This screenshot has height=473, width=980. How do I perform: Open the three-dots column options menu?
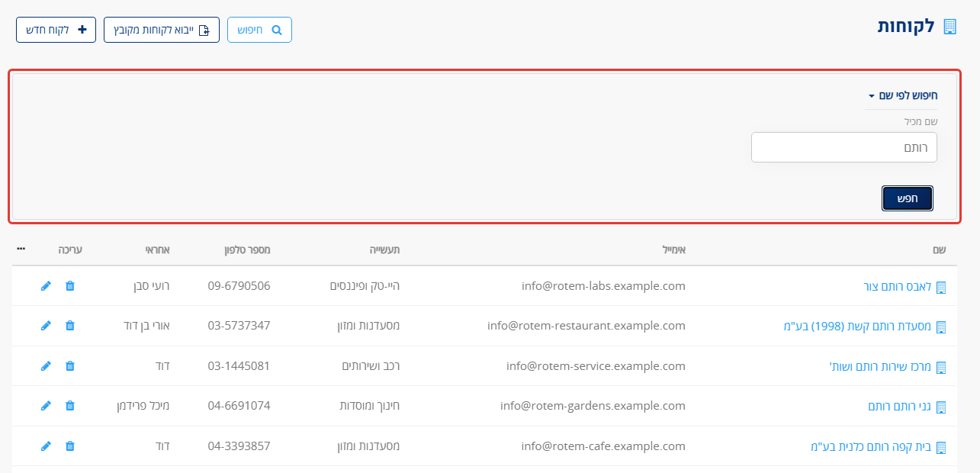pos(21,249)
